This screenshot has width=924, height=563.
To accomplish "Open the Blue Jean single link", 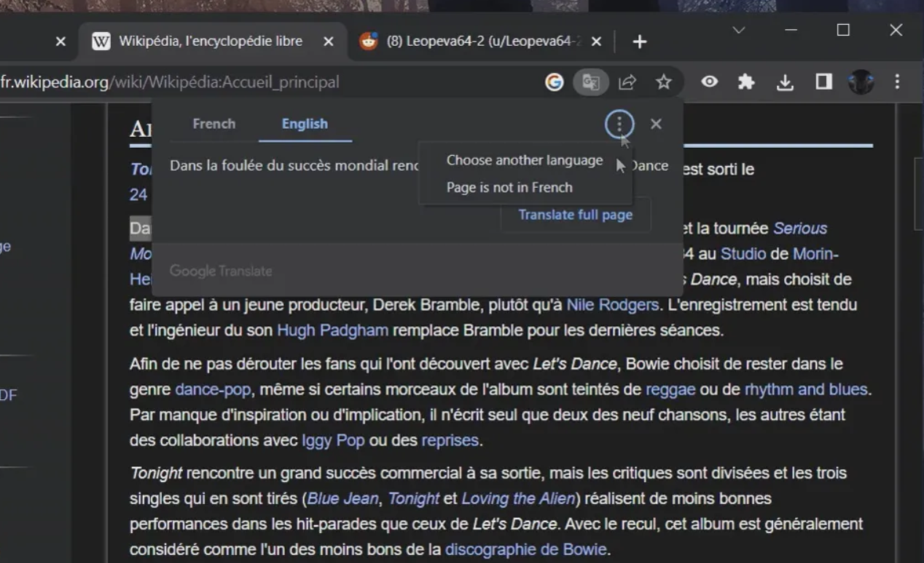I will (x=342, y=499).
